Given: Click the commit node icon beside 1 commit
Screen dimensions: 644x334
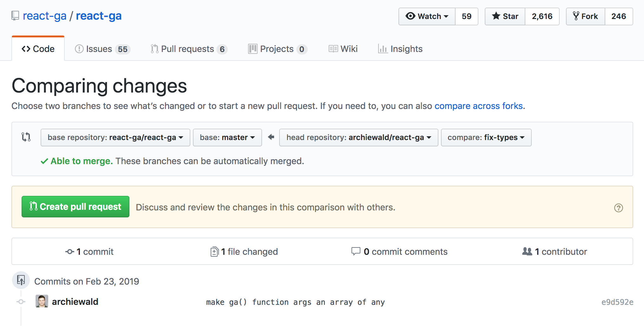Looking at the screenshot, I should (x=70, y=252).
